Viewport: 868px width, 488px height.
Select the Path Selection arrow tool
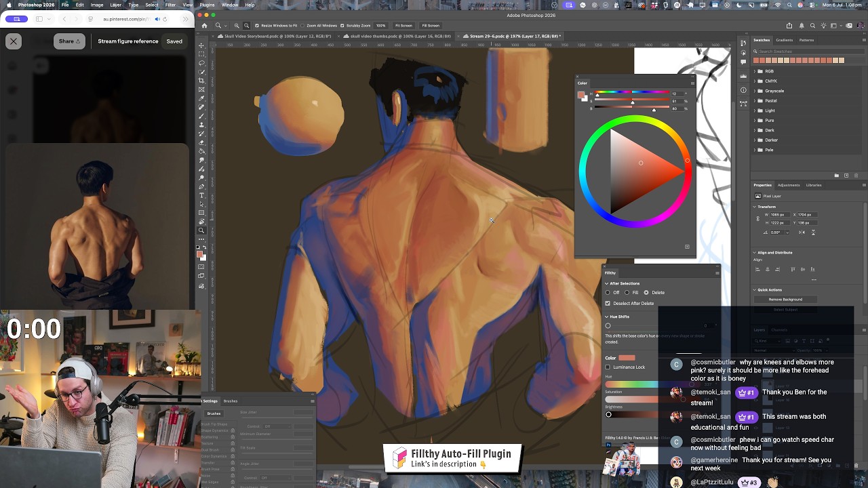201,204
